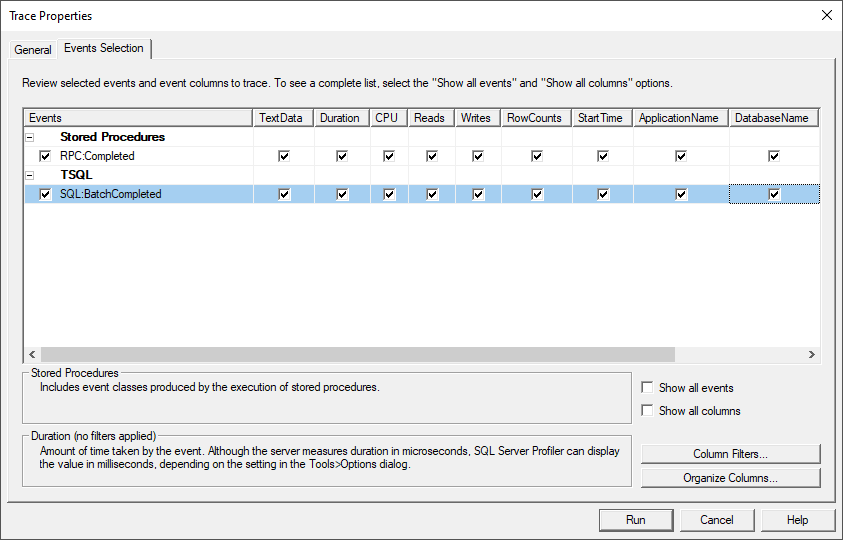Toggle StartTime for SQL:BatchCompleted
This screenshot has height=540, width=843.
603,194
